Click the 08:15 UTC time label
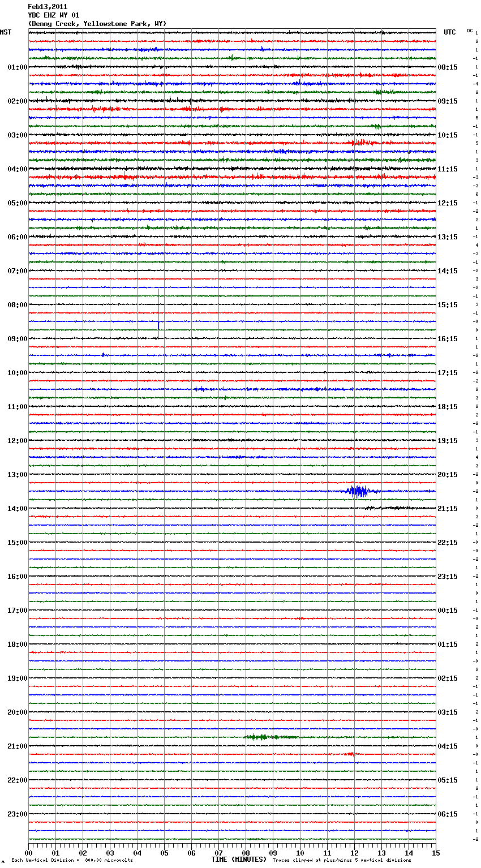Viewport: 481px width, 868px height. [x=448, y=67]
